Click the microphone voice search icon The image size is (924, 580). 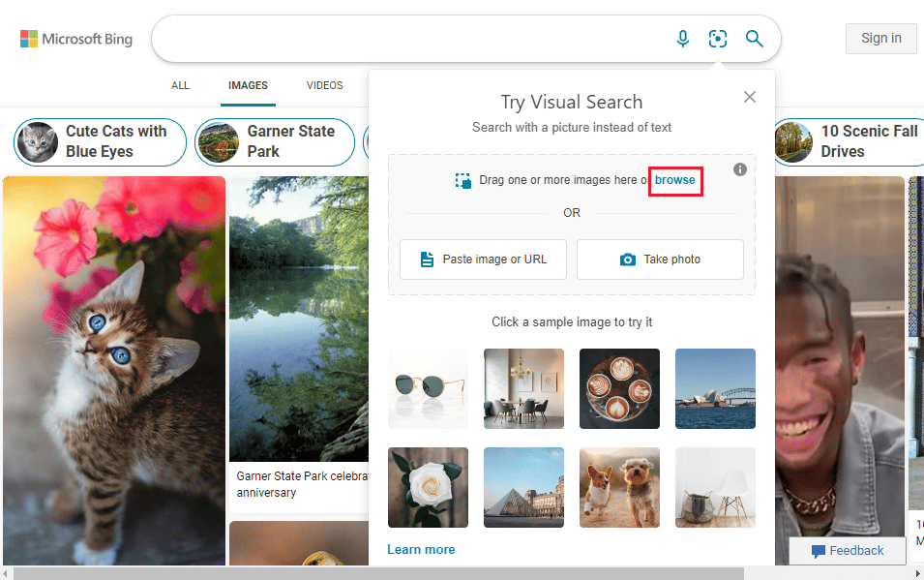pyautogui.click(x=682, y=39)
